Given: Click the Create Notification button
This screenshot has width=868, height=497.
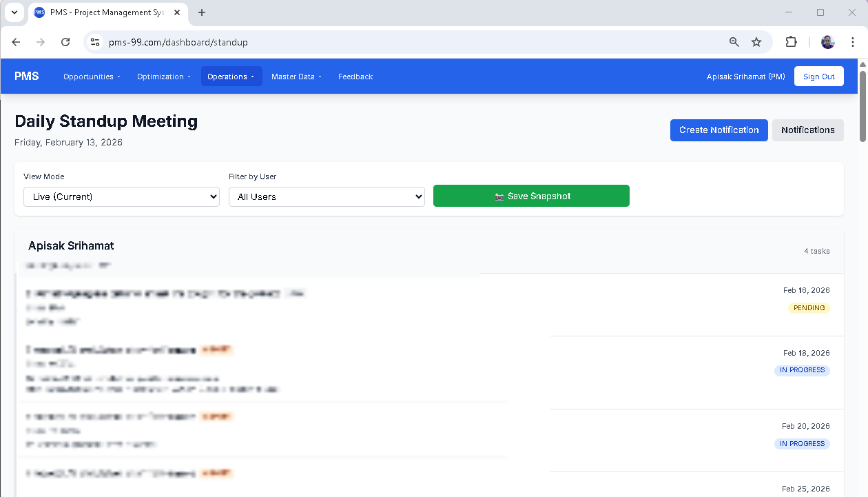Looking at the screenshot, I should point(719,130).
